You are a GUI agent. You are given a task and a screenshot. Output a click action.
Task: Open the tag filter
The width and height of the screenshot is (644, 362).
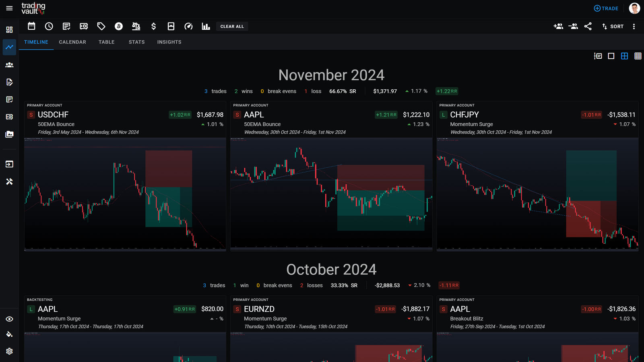tap(101, 26)
